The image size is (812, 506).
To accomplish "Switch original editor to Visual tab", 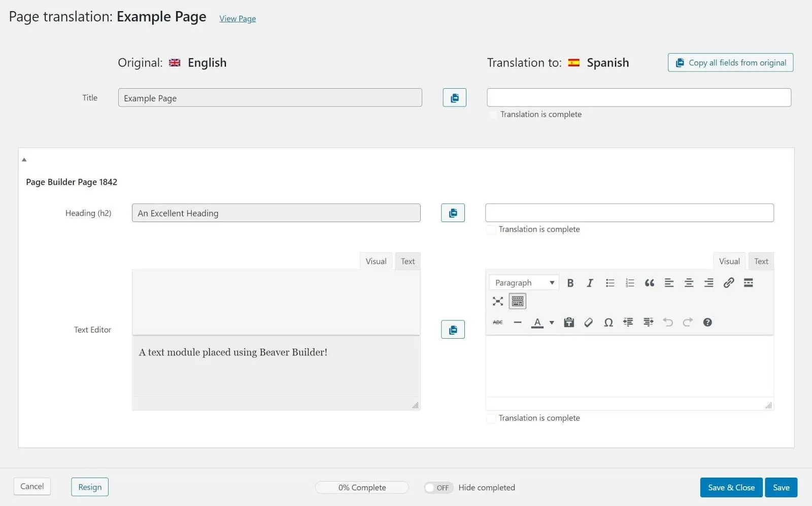I will (x=376, y=262).
